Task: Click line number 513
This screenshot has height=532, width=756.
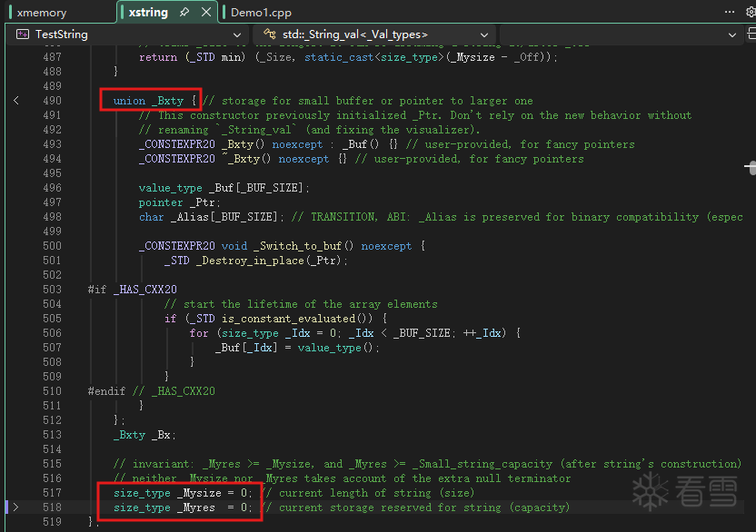Action: (52, 435)
